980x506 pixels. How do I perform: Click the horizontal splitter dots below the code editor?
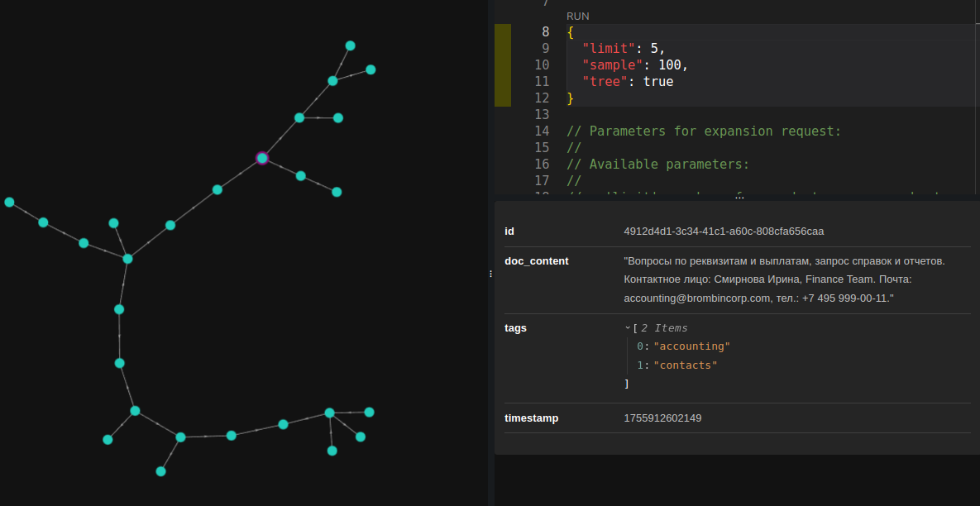[739, 197]
